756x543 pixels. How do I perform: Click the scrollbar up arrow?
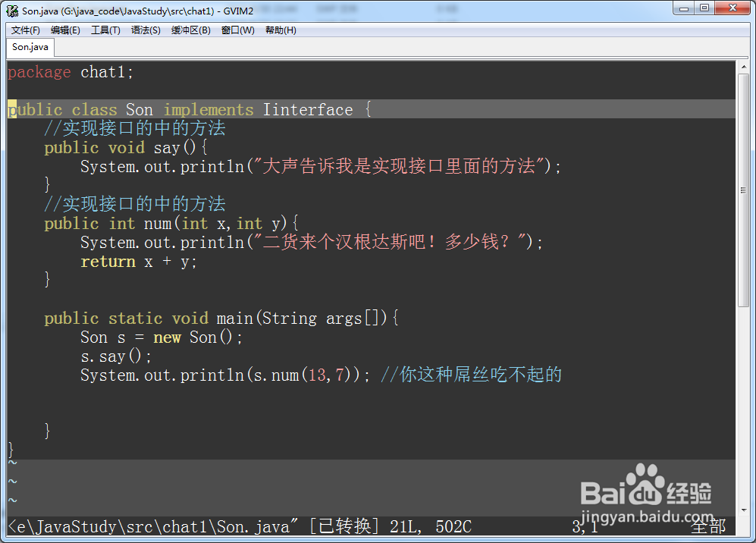[743, 67]
